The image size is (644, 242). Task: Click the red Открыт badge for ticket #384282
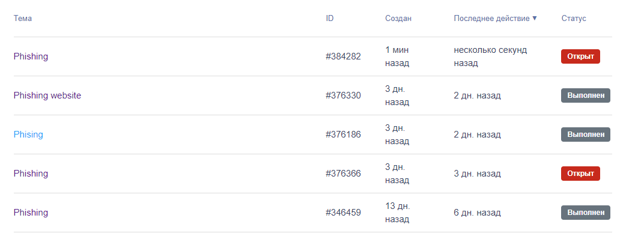tap(580, 56)
